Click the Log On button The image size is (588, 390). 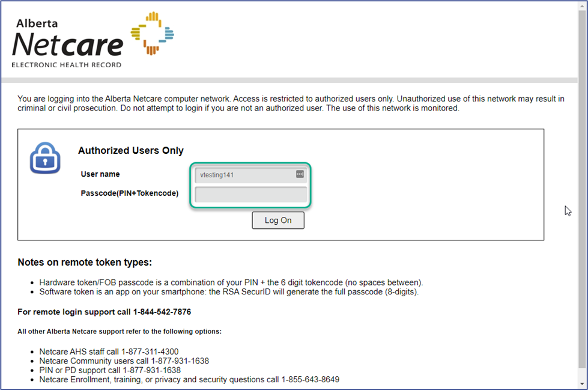(x=278, y=221)
